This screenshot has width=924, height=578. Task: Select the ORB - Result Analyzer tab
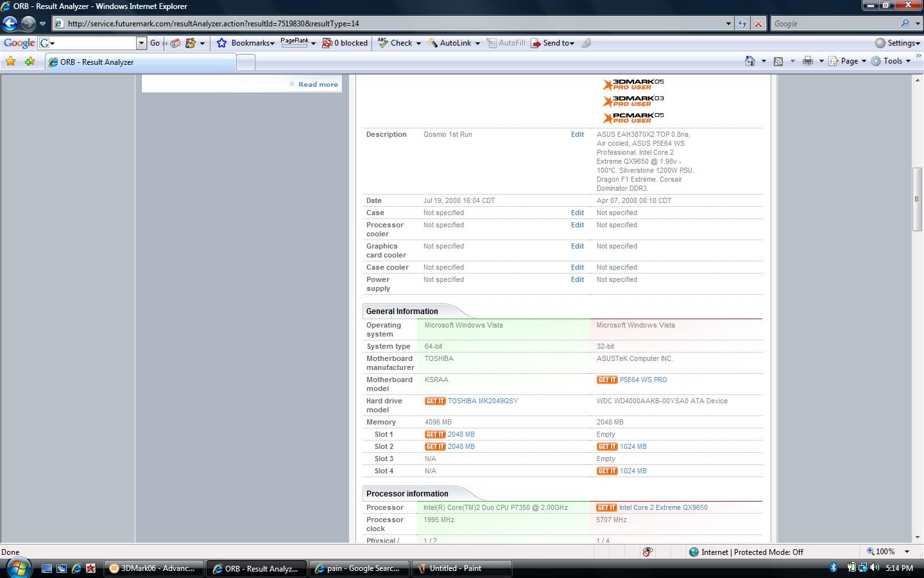point(141,62)
